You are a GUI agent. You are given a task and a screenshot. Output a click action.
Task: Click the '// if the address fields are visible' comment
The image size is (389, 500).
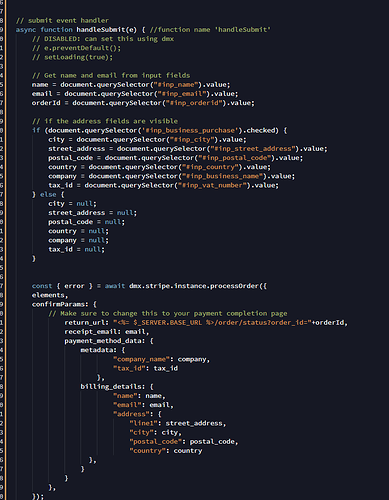pos(105,121)
